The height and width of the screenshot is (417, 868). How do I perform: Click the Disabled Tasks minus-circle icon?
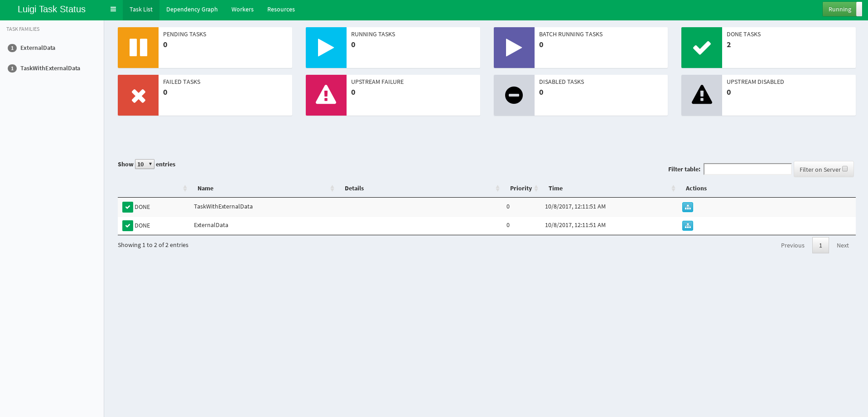point(514,95)
